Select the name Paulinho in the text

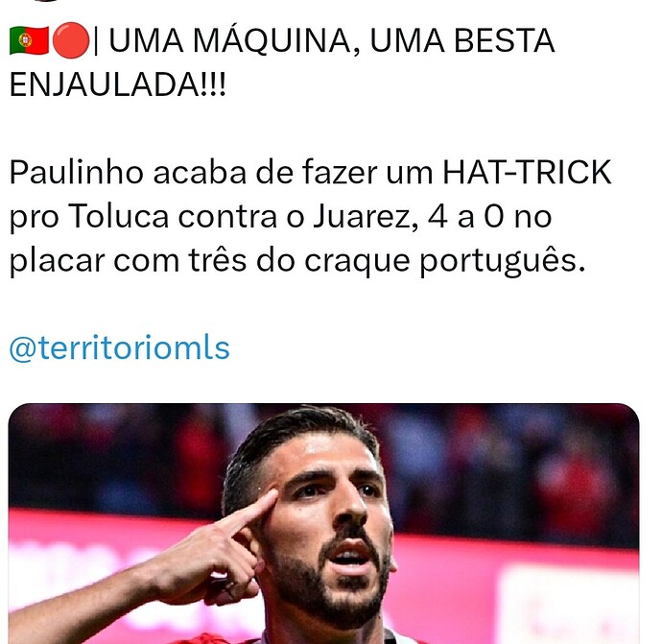(x=77, y=172)
